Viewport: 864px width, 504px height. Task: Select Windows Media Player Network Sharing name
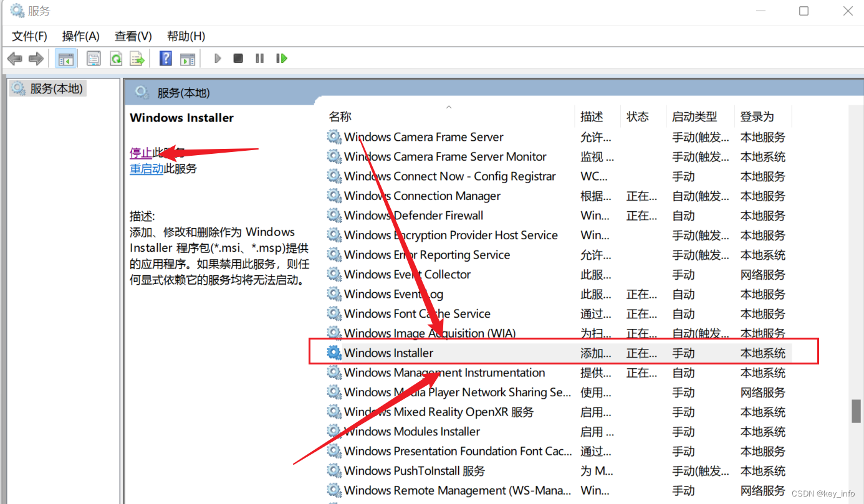458,392
